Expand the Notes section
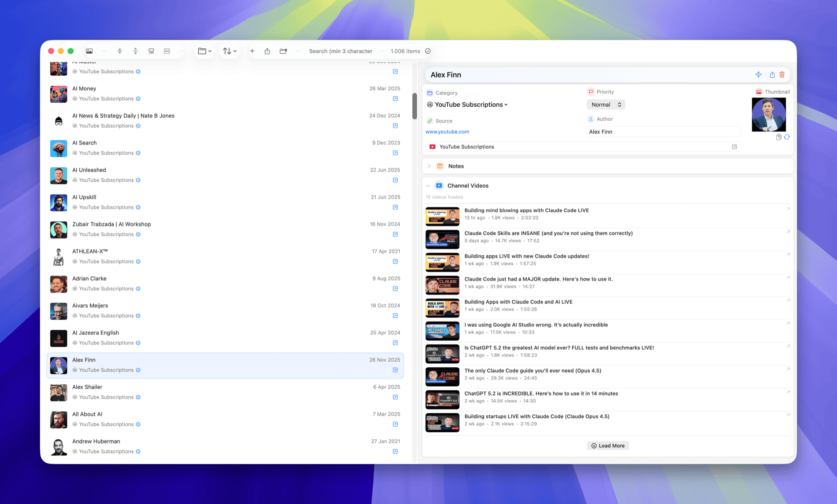The height and width of the screenshot is (504, 837). click(429, 166)
